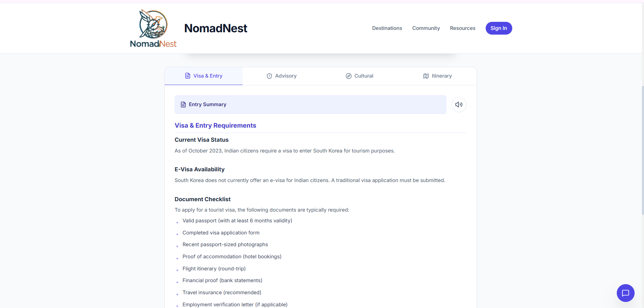This screenshot has height=308, width=644.
Task: Click the NomadNest bird logo
Action: (153, 28)
